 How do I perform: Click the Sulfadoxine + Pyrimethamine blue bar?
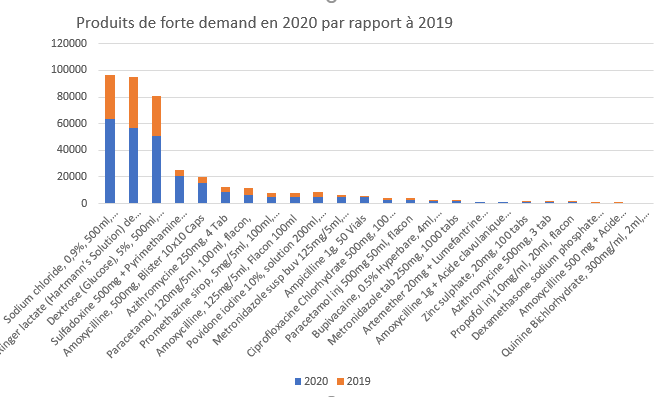(x=179, y=190)
